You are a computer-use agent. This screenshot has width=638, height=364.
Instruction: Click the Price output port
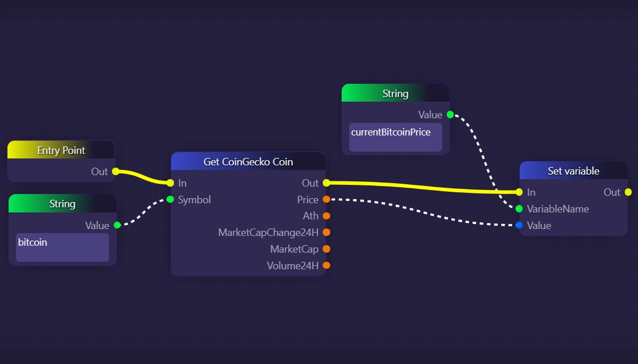pyautogui.click(x=326, y=199)
